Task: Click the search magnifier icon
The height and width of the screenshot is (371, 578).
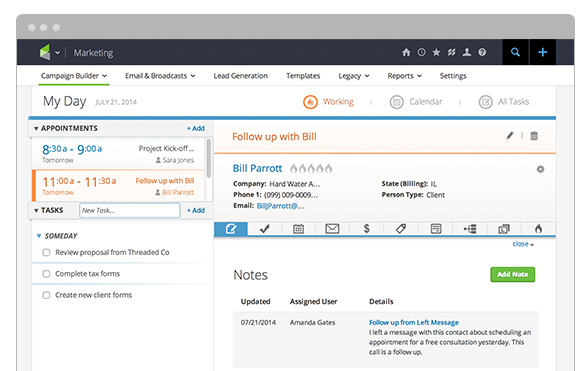Action: coord(515,52)
